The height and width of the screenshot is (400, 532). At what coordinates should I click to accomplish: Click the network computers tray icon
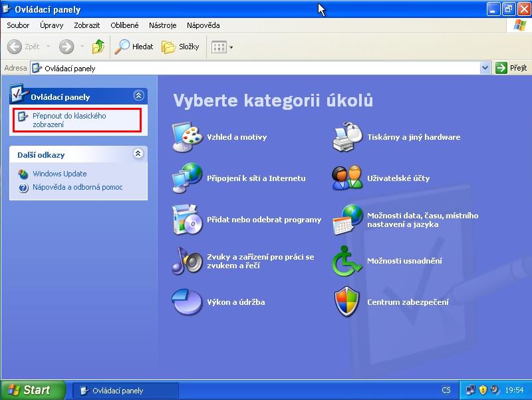[470, 390]
